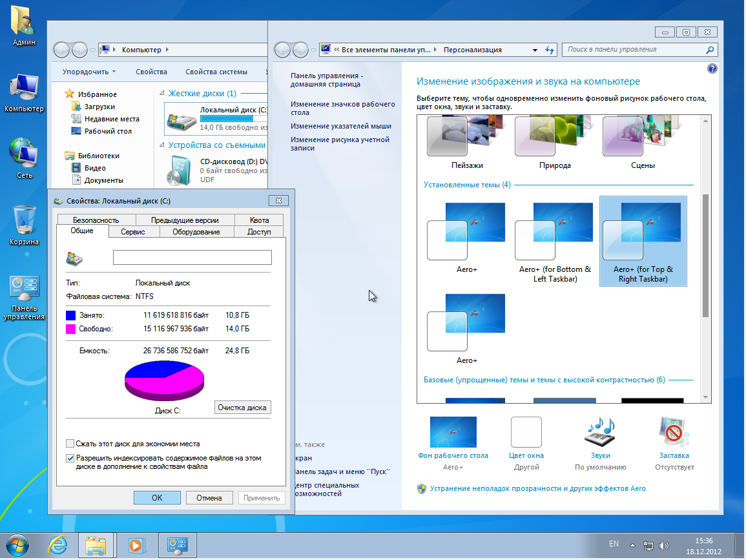Click the volume speaker tray icon
This screenshot has width=746, height=560.
tap(664, 546)
